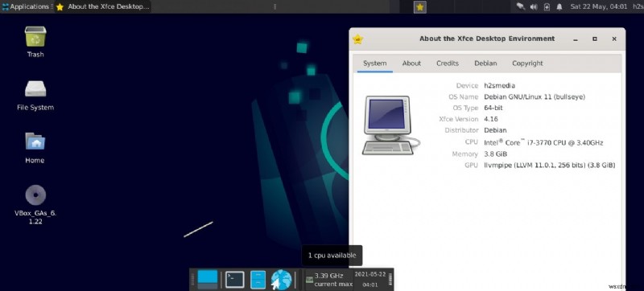Launch the Terminal emulator from dock
644x291 pixels.
pos(235,280)
